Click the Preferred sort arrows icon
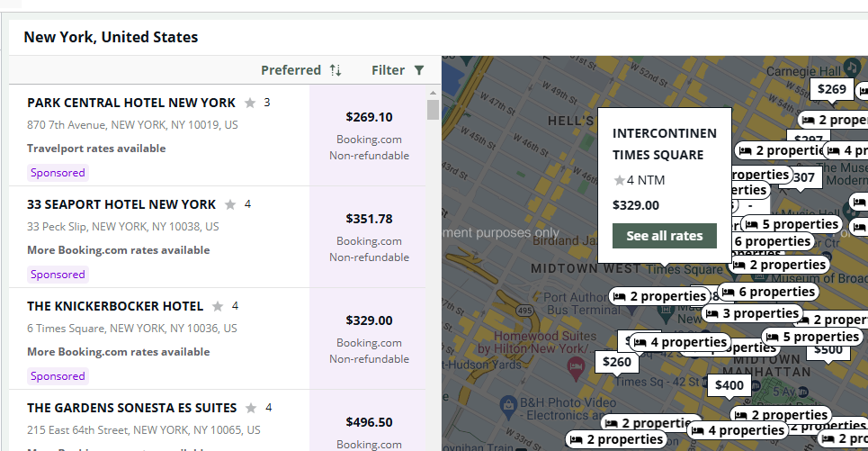The width and height of the screenshot is (868, 451). pyautogui.click(x=336, y=70)
